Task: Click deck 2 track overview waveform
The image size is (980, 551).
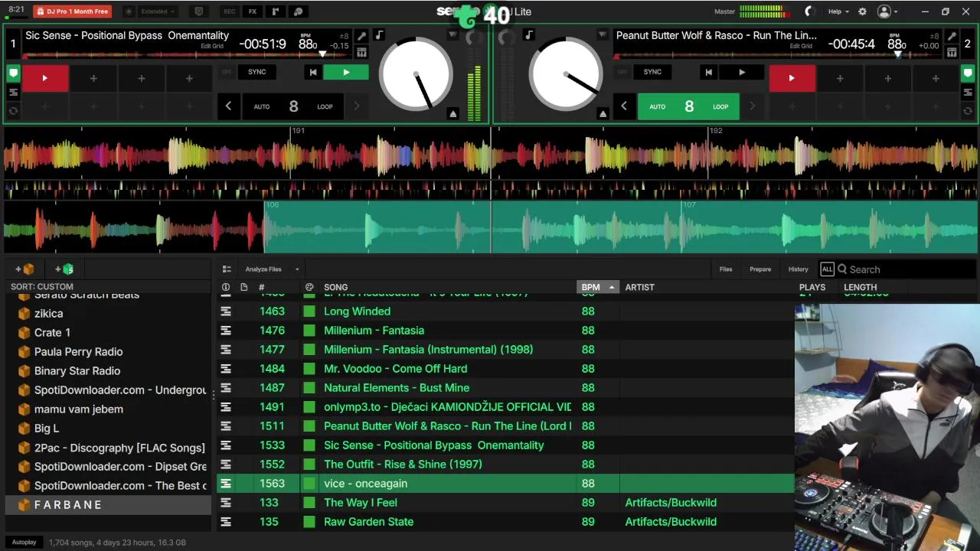Action: [777, 55]
